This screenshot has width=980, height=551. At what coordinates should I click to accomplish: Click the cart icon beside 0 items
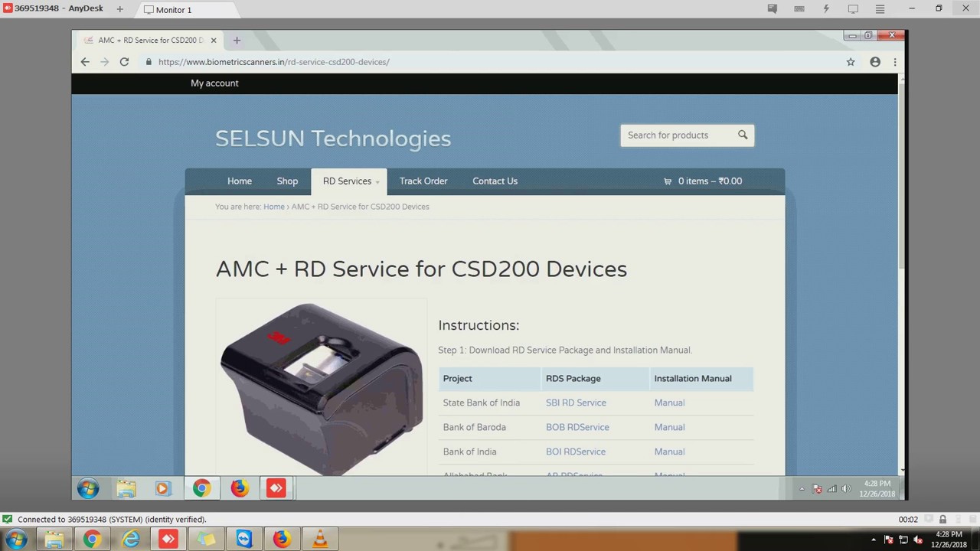(x=668, y=181)
